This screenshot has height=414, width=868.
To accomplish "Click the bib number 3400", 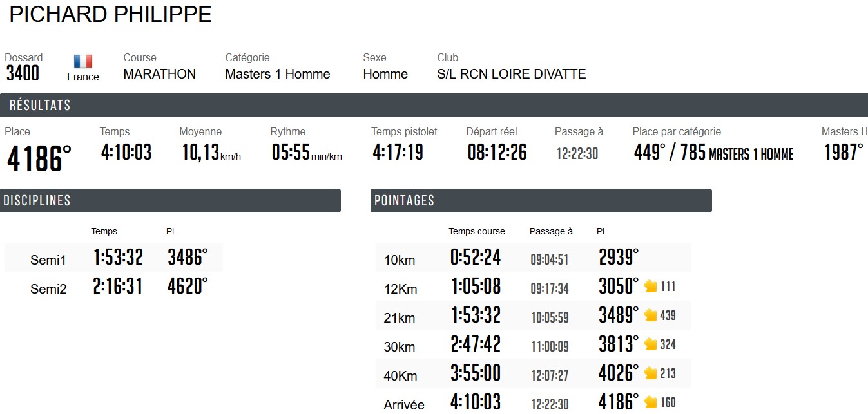I will (x=23, y=73).
